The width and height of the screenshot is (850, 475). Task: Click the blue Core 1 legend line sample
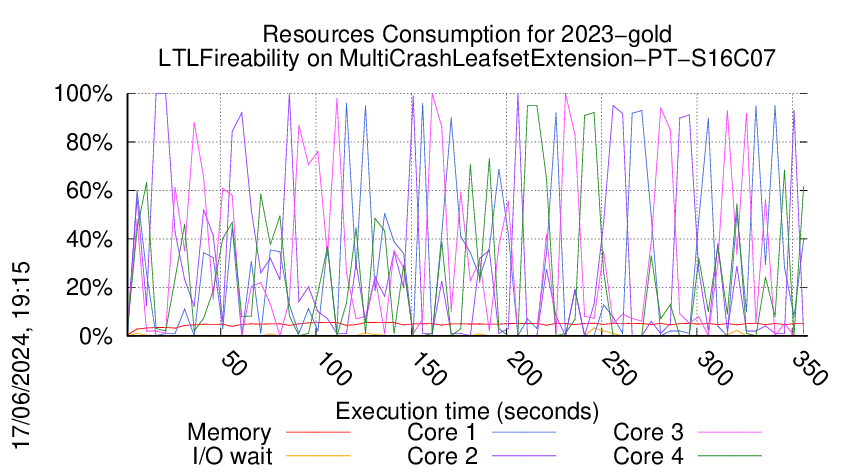pos(524,432)
